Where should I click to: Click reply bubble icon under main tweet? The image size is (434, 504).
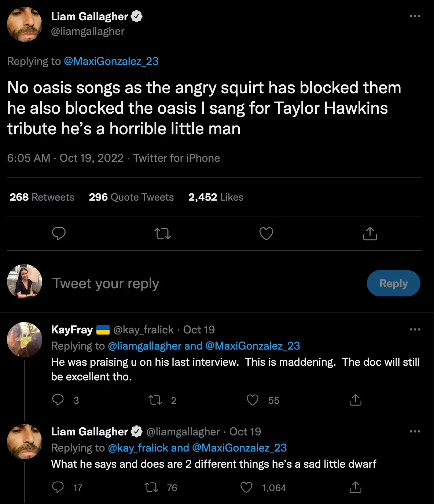59,234
